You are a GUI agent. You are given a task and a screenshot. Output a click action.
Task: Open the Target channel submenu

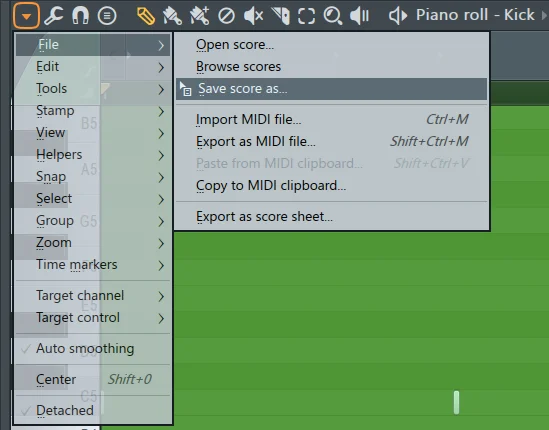click(93, 296)
